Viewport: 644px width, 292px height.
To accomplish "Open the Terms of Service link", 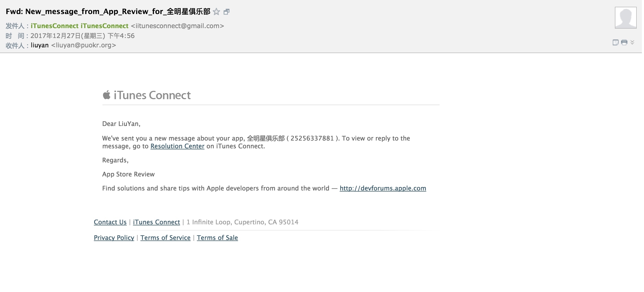I will coord(165,238).
